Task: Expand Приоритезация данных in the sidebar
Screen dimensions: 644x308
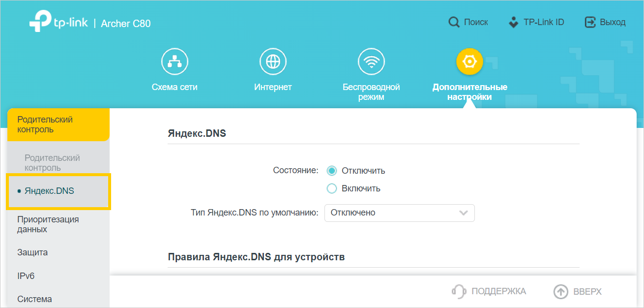Action: click(x=48, y=224)
